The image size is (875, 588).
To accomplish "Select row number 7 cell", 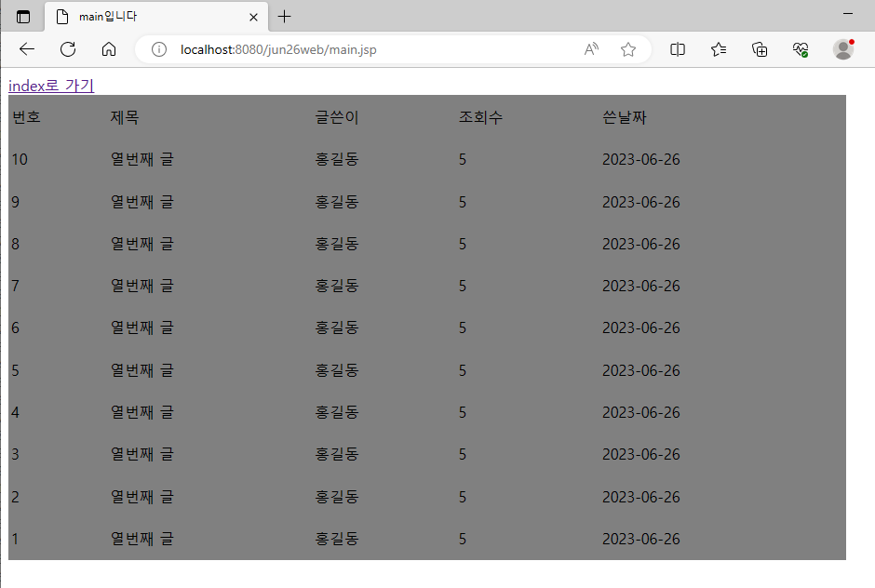I will coord(16,286).
